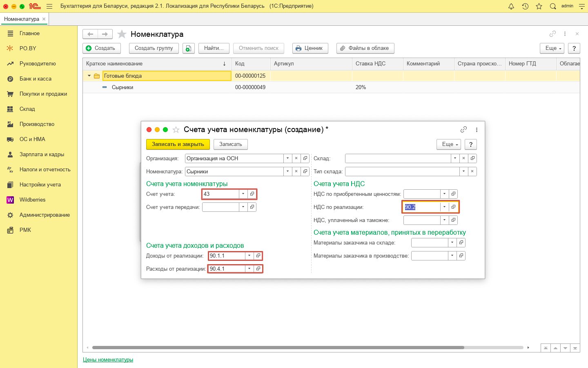Open the history clock icon
This screenshot has width=588, height=368.
pyautogui.click(x=525, y=6)
